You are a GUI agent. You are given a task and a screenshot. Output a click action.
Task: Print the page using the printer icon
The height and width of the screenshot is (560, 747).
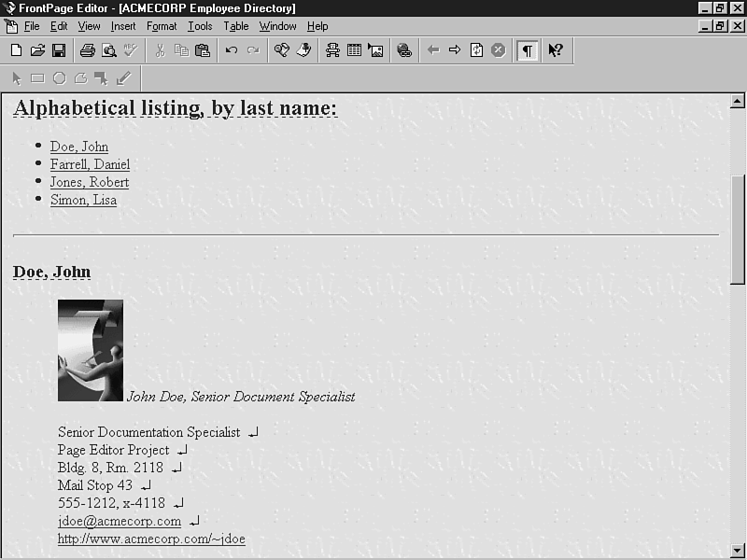click(87, 50)
